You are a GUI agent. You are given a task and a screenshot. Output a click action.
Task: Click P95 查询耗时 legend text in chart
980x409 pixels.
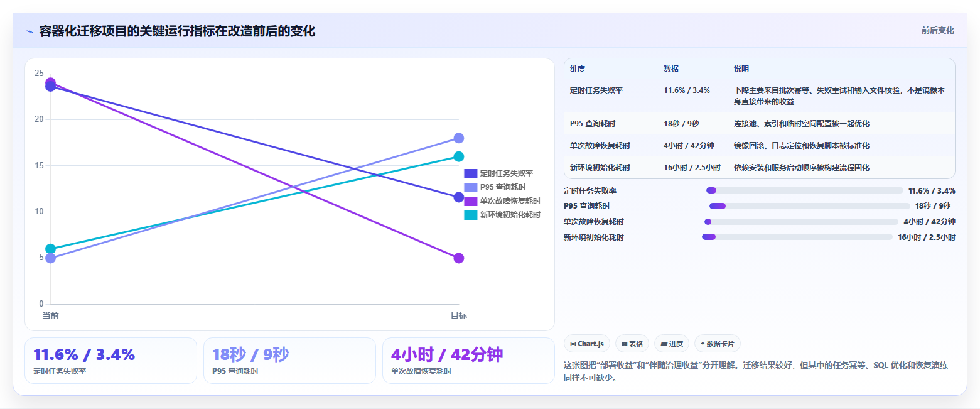[x=503, y=187]
